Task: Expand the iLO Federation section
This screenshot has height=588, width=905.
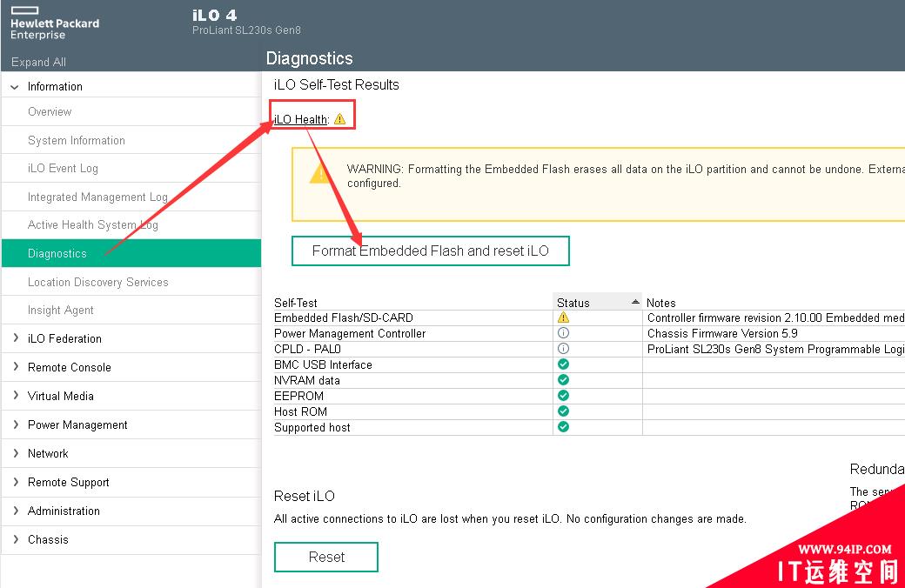Action: tap(16, 338)
